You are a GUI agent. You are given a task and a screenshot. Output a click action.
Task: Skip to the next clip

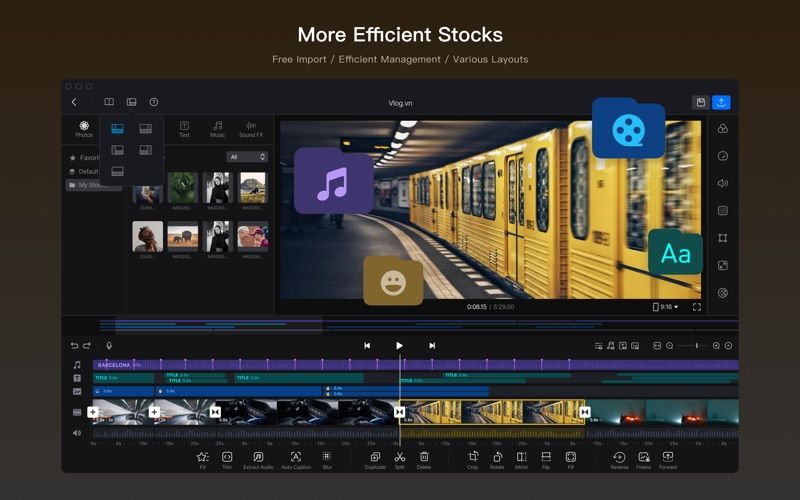click(432, 345)
